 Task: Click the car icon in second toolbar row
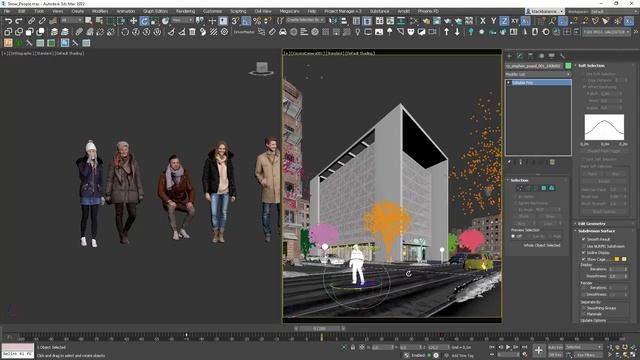[x=282, y=32]
